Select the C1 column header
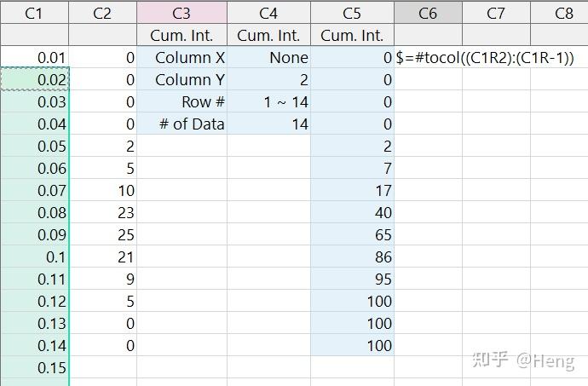The width and height of the screenshot is (588, 386). coord(34,13)
